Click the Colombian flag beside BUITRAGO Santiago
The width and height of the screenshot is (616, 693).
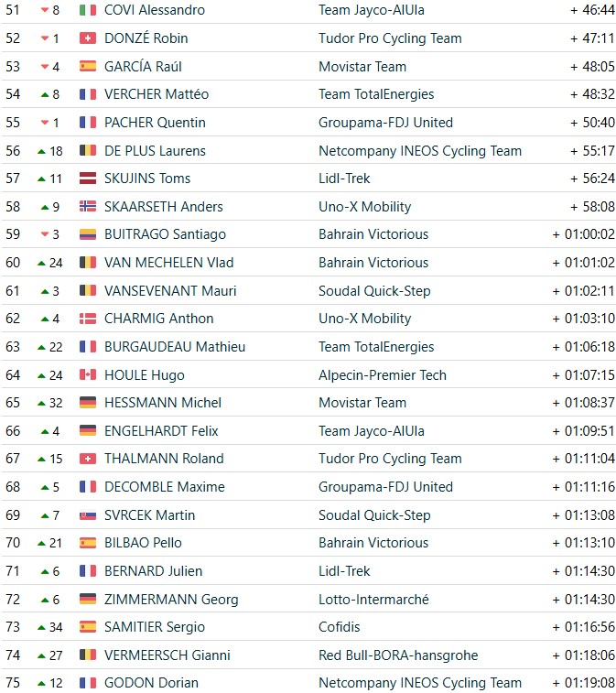pos(88,234)
